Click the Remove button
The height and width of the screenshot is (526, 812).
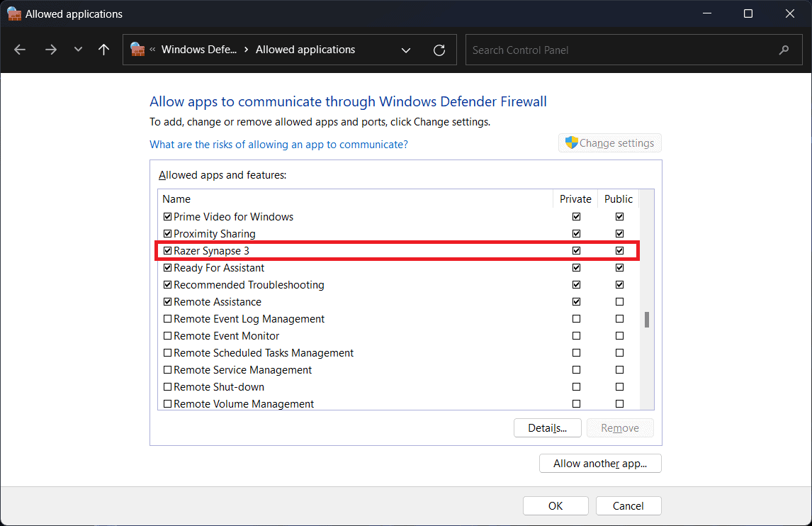[620, 428]
